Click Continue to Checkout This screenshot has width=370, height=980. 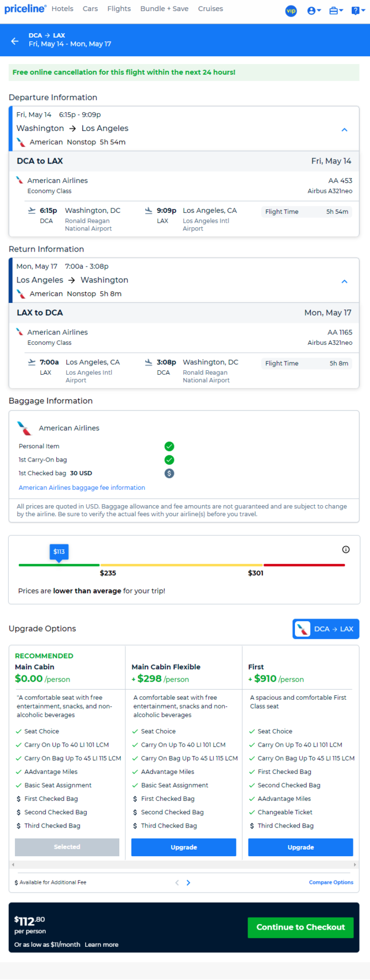tap(300, 927)
